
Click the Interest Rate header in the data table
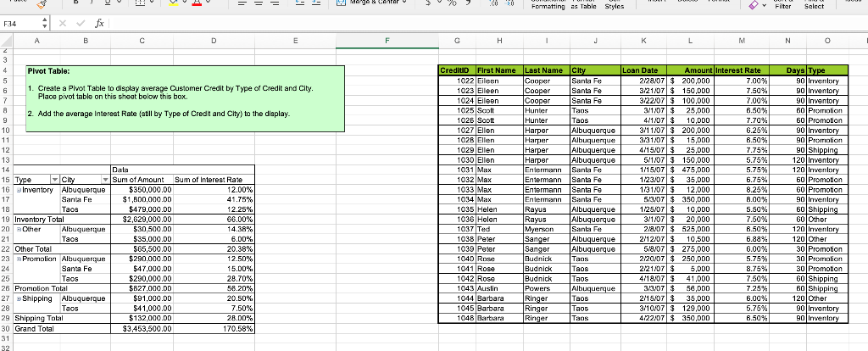tap(742, 70)
